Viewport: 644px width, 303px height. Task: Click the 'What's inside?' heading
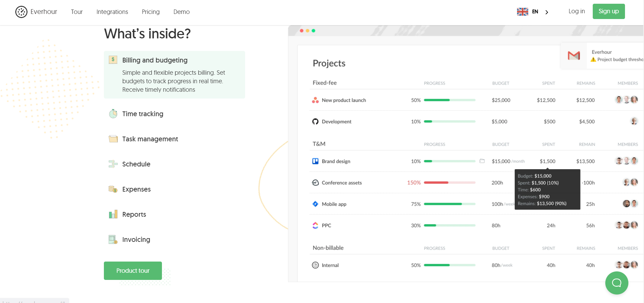(147, 34)
